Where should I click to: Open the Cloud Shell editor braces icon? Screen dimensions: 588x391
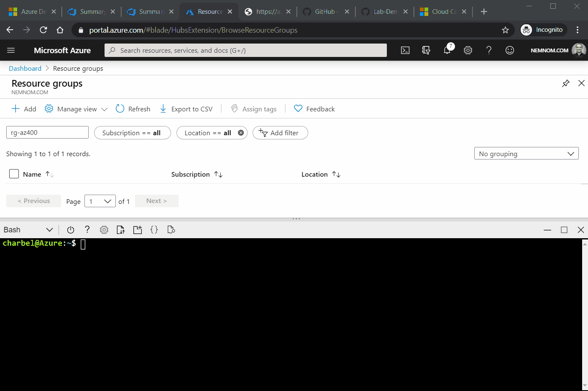coord(154,230)
